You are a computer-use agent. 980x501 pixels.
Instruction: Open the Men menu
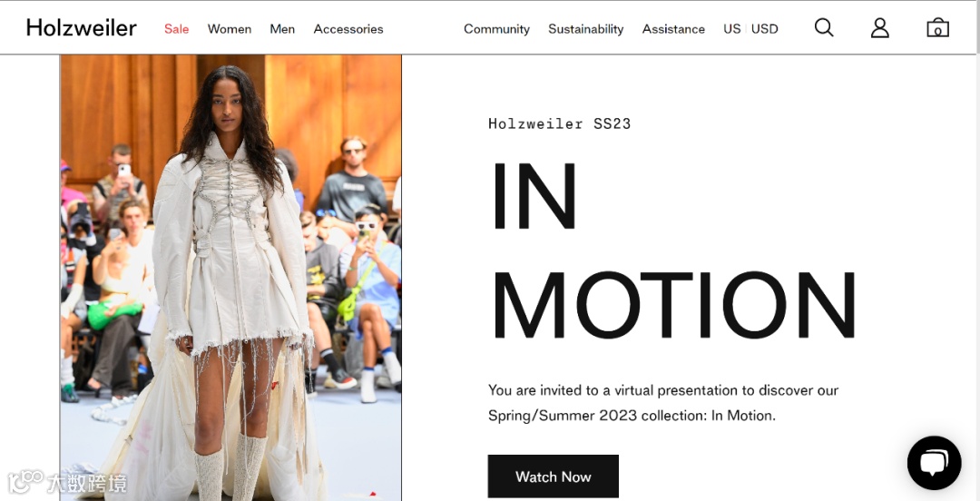tap(282, 29)
